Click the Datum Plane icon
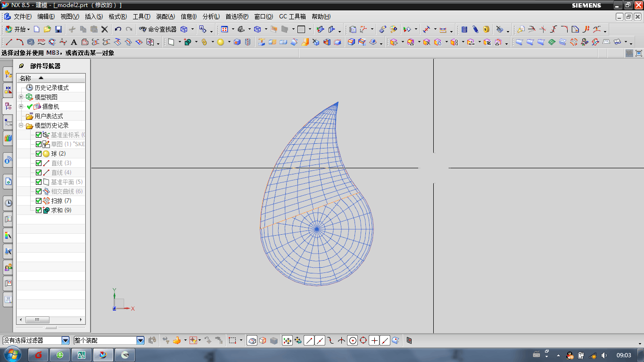This screenshot has width=644, height=362. 171,42
